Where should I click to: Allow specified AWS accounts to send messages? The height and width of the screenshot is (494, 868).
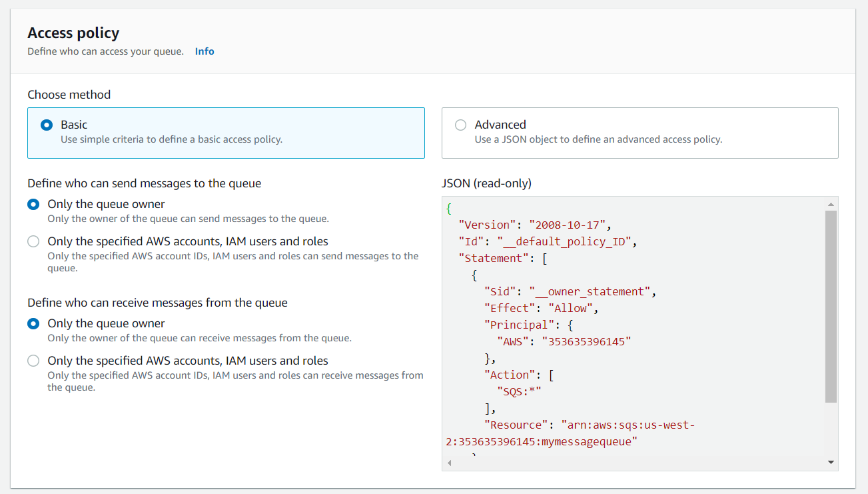click(x=33, y=242)
